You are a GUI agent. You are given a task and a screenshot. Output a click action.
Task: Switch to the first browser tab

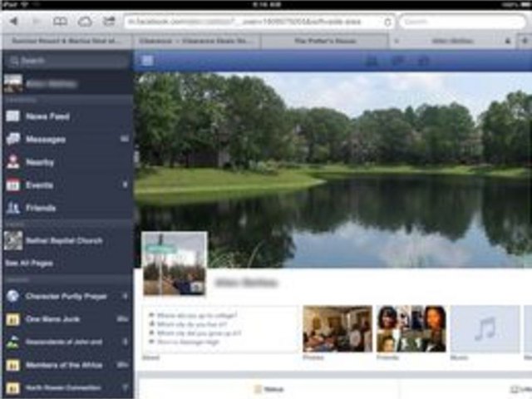pyautogui.click(x=66, y=41)
